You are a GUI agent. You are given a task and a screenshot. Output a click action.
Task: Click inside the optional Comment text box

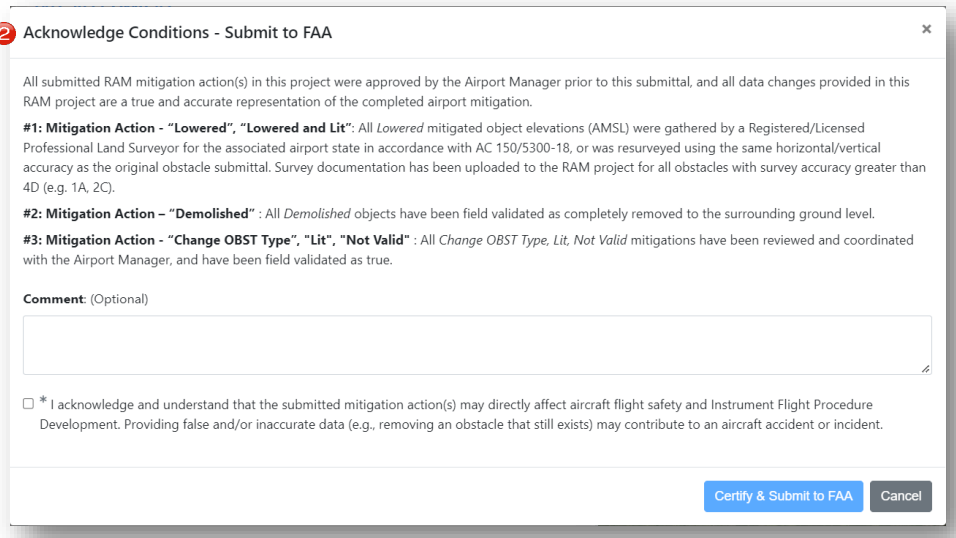coord(477,345)
